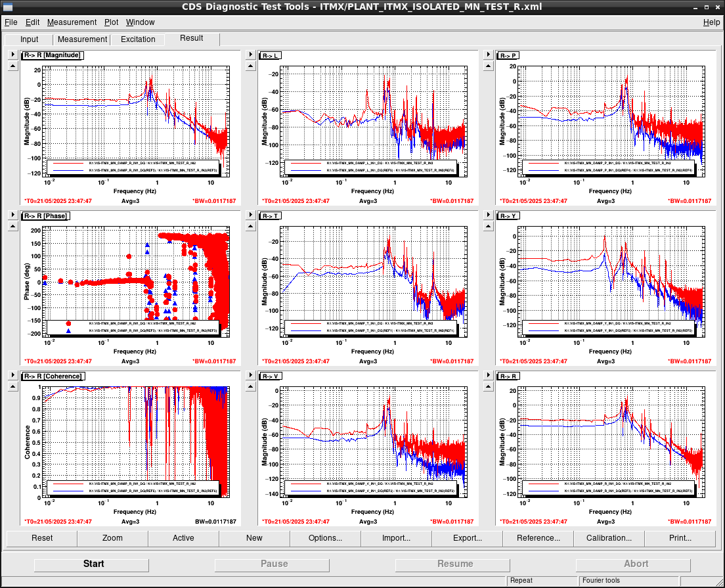Click the Zoom button
This screenshot has height=588, width=725.
[112, 538]
